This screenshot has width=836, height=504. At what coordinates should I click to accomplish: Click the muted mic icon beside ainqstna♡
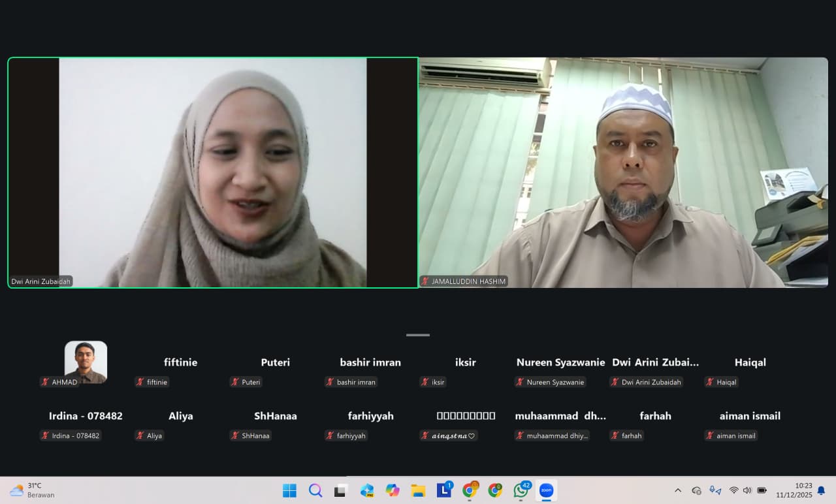(x=425, y=435)
